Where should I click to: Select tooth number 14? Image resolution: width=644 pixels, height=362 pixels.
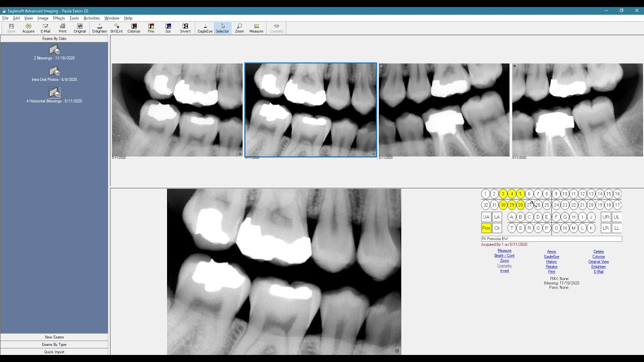point(600,194)
